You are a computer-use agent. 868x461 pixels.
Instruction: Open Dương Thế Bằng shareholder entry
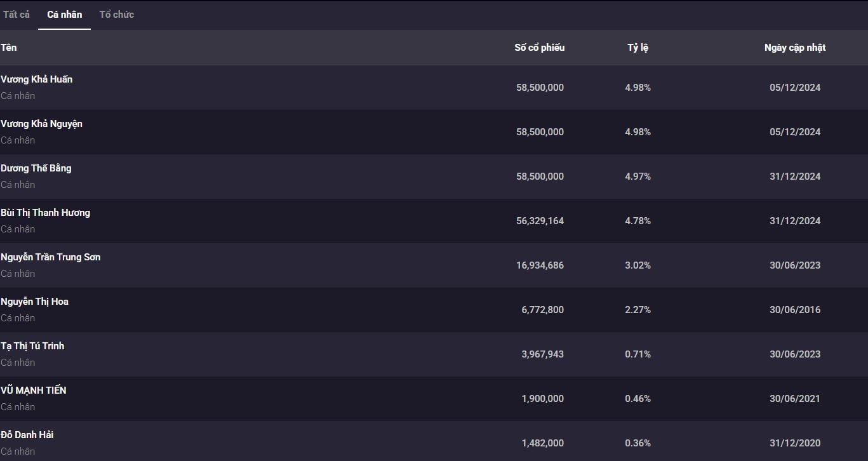36,168
